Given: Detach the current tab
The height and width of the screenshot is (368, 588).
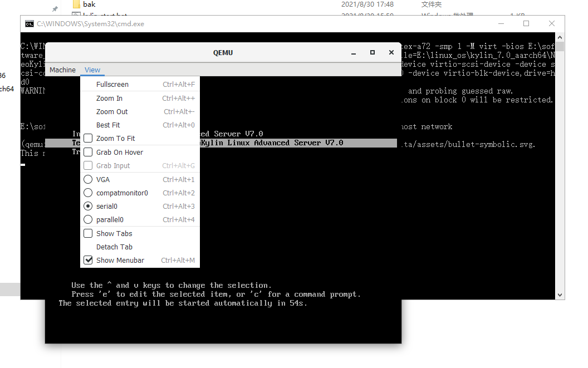Looking at the screenshot, I should [x=114, y=247].
